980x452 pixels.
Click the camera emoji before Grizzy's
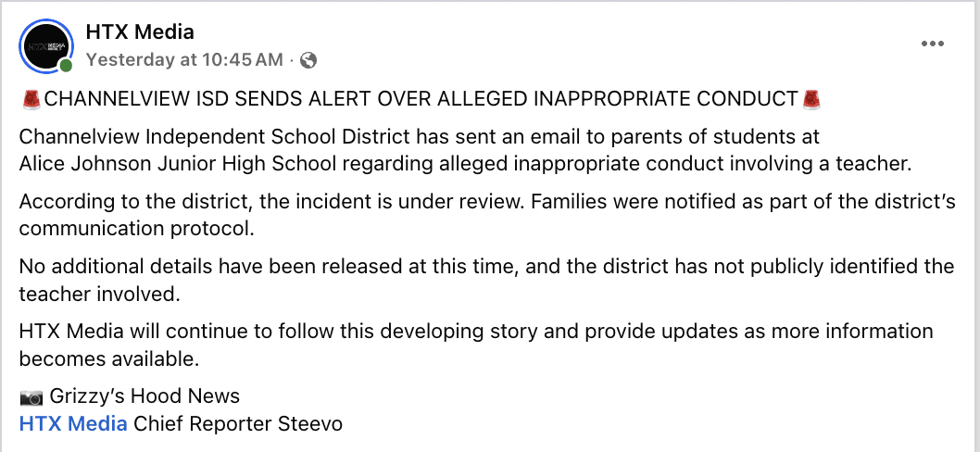point(31,397)
